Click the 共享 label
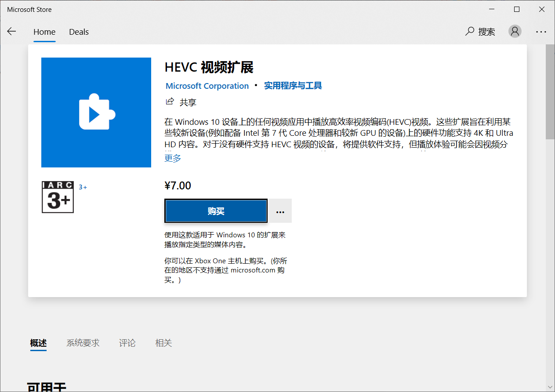The image size is (555, 392). tap(188, 102)
